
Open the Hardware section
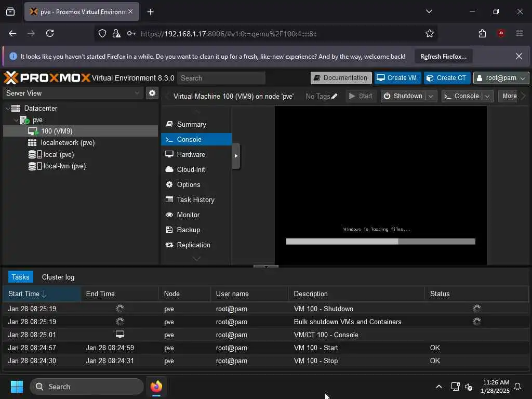(196, 154)
